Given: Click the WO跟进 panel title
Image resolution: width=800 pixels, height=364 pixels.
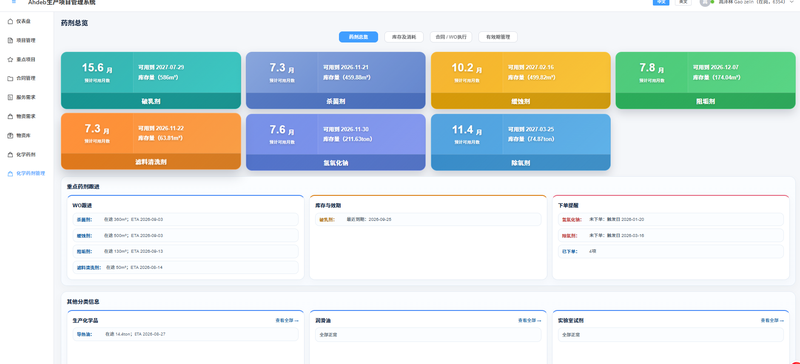Looking at the screenshot, I should coord(82,206).
